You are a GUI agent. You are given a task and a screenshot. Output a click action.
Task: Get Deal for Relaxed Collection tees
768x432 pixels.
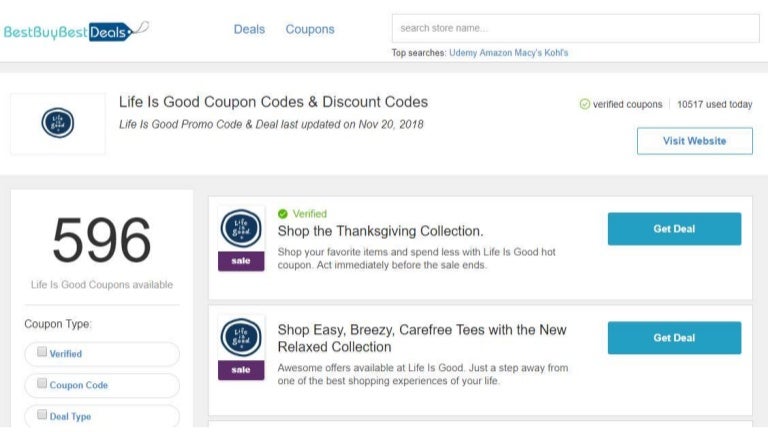674,338
